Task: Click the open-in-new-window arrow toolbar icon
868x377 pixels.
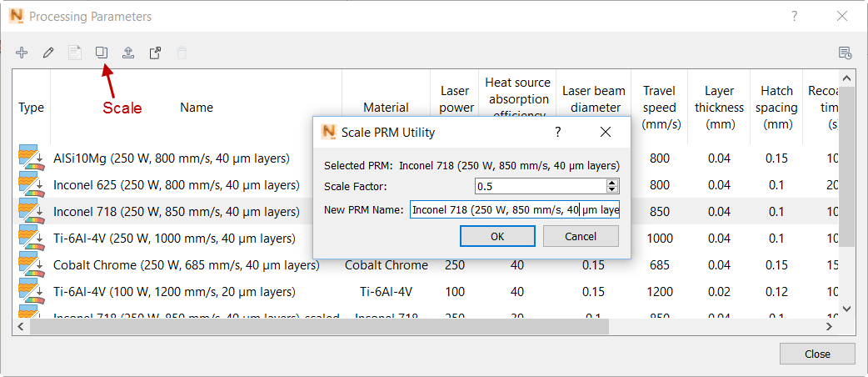Action: point(155,53)
